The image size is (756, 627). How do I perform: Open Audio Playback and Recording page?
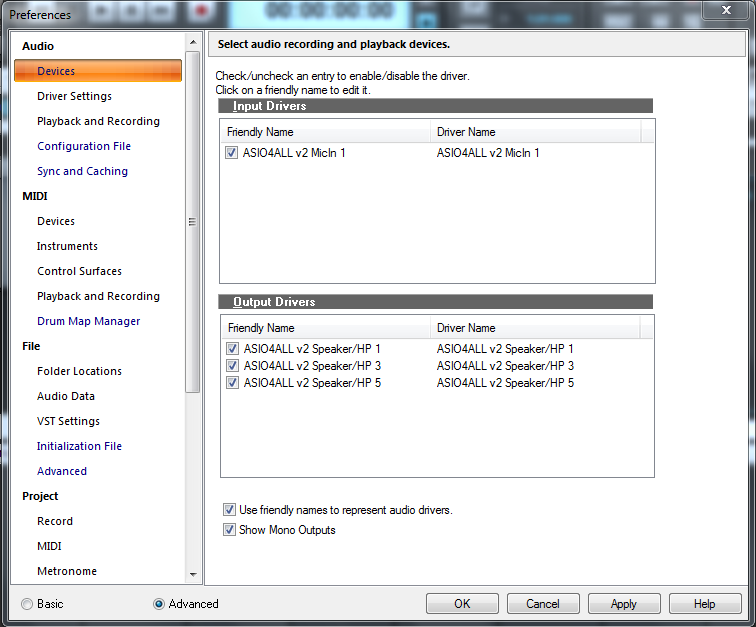(x=98, y=121)
